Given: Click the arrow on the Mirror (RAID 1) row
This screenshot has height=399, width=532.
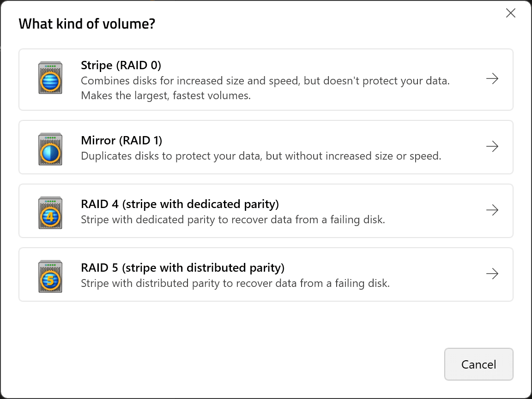Looking at the screenshot, I should [x=492, y=146].
